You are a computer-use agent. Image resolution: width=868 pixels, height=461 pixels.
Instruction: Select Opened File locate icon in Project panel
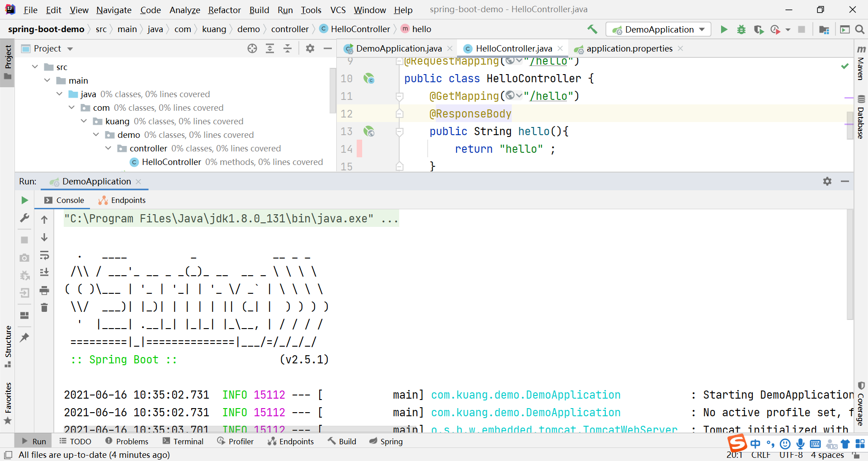coord(252,48)
